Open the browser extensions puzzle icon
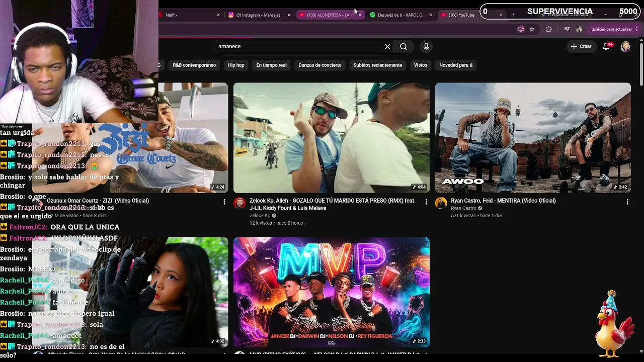 point(549,29)
